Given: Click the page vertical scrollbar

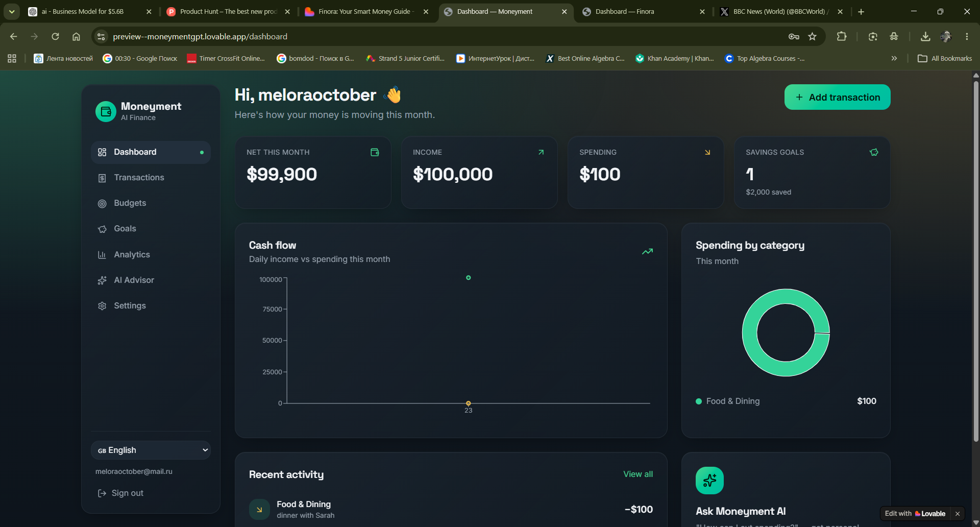Looking at the screenshot, I should pos(976,260).
